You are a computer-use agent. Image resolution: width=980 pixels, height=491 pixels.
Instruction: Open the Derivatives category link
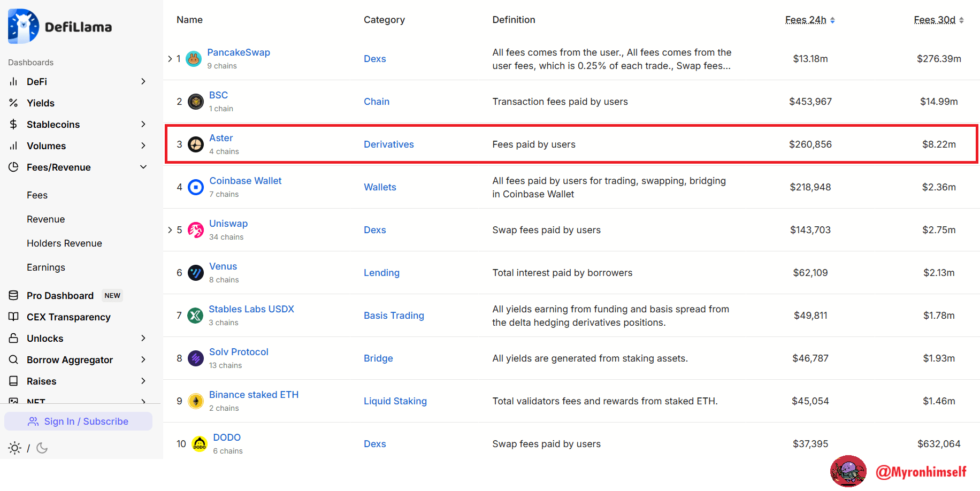coord(388,144)
